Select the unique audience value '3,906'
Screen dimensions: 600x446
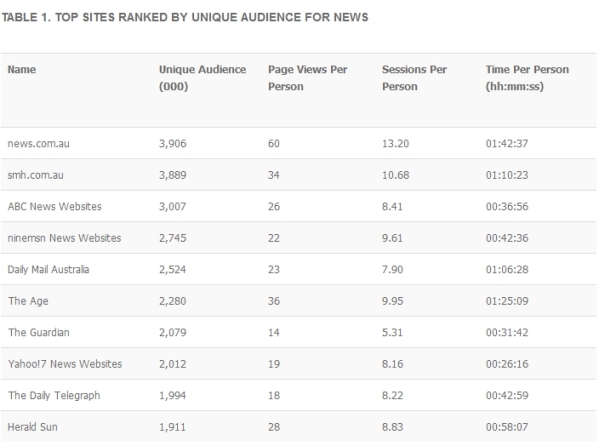(x=173, y=144)
